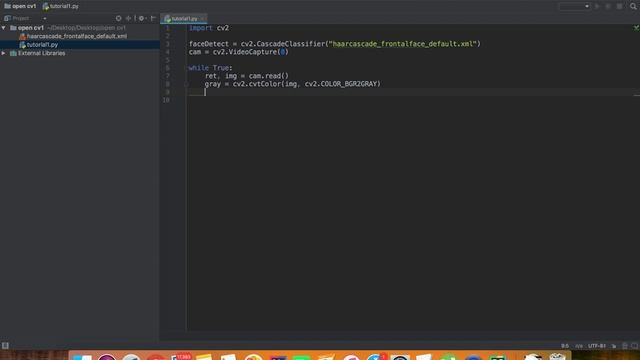Screen dimensions: 640x360
Task: Expand External Libraries node
Action: 4,53
